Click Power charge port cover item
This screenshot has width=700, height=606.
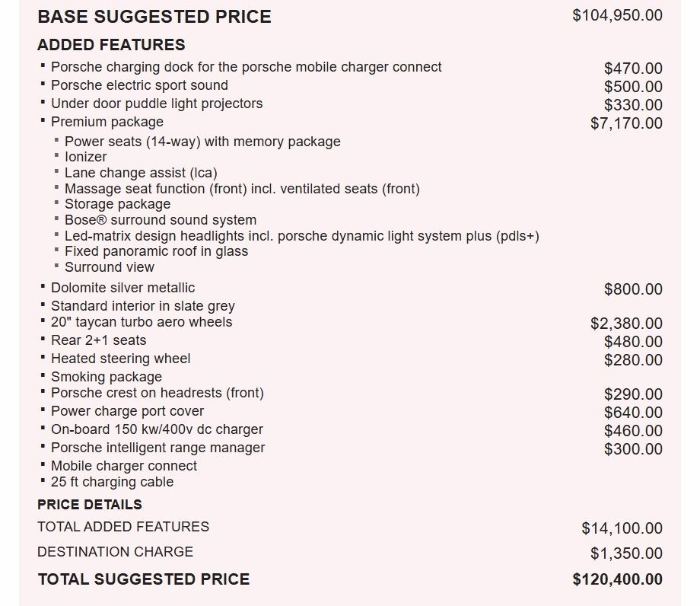point(127,411)
